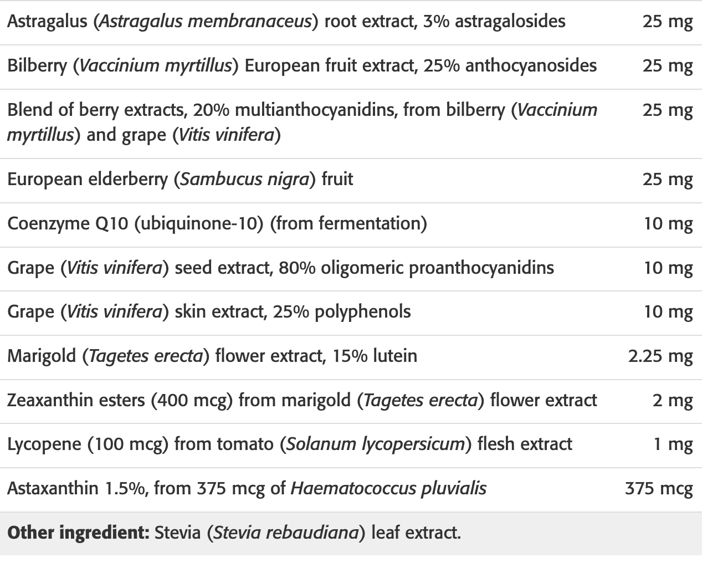Viewport: 728px width, 583px height.
Task: Select the Lycopene from tomato flesh extract text
Action: 289,444
